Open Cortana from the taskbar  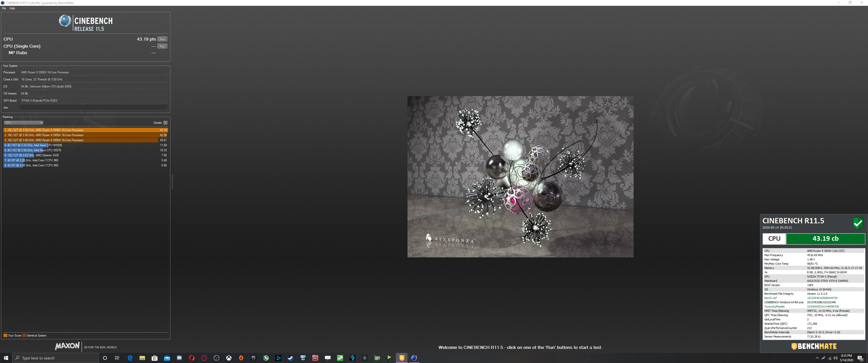pos(105,358)
